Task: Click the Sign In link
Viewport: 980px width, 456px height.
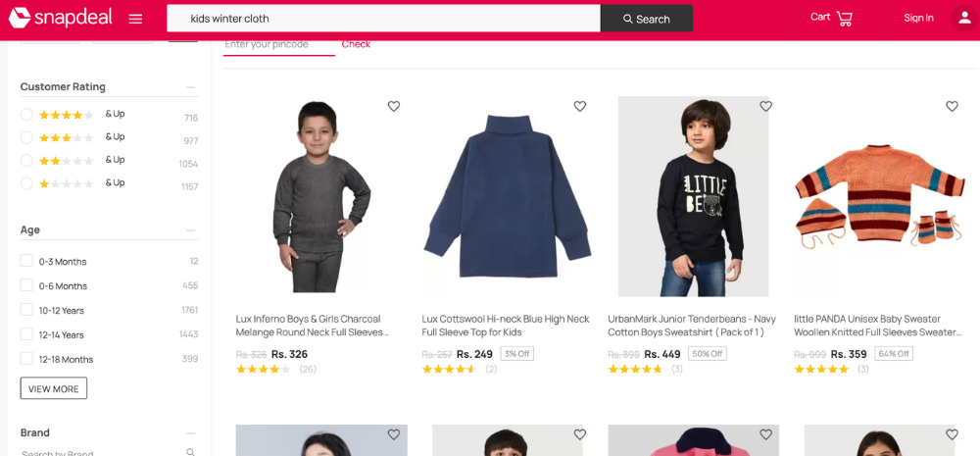Action: 918,18
